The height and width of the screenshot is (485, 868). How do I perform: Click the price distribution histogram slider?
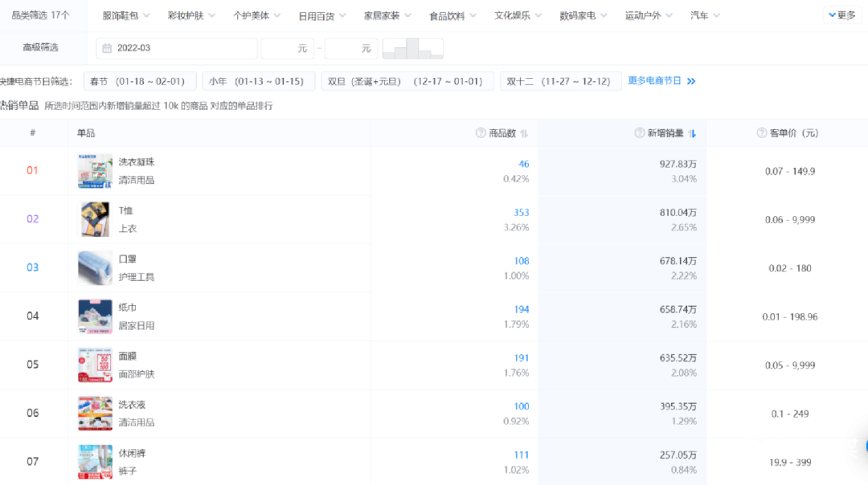(412, 48)
